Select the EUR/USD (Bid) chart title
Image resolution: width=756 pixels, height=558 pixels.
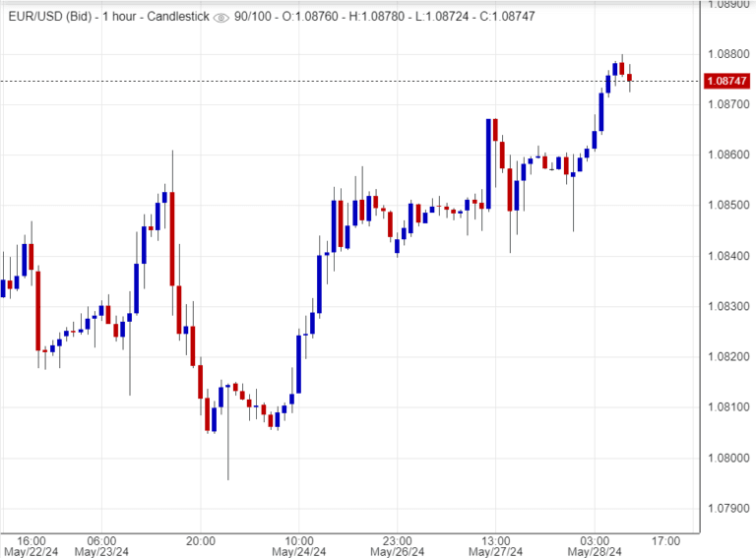[x=50, y=17]
